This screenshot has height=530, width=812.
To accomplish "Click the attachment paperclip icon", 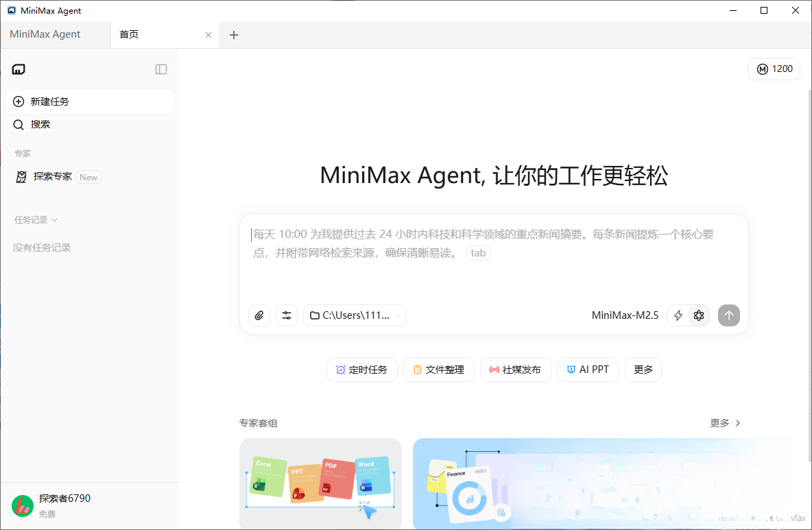I will click(259, 315).
